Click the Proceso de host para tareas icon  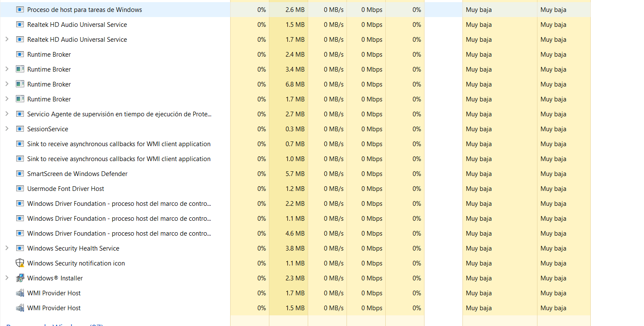[20, 9]
